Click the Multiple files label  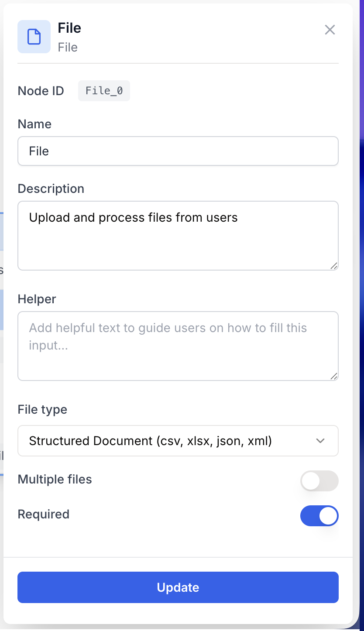[55, 479]
